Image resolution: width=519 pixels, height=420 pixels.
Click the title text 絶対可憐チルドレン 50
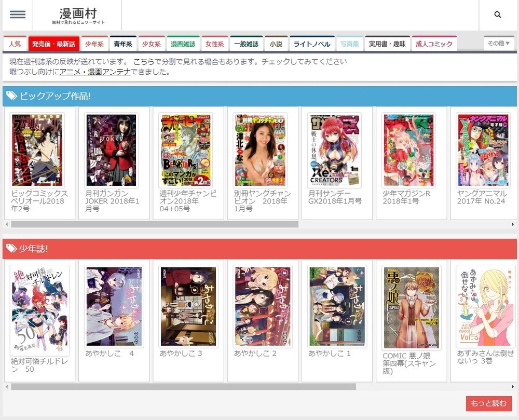(39, 365)
